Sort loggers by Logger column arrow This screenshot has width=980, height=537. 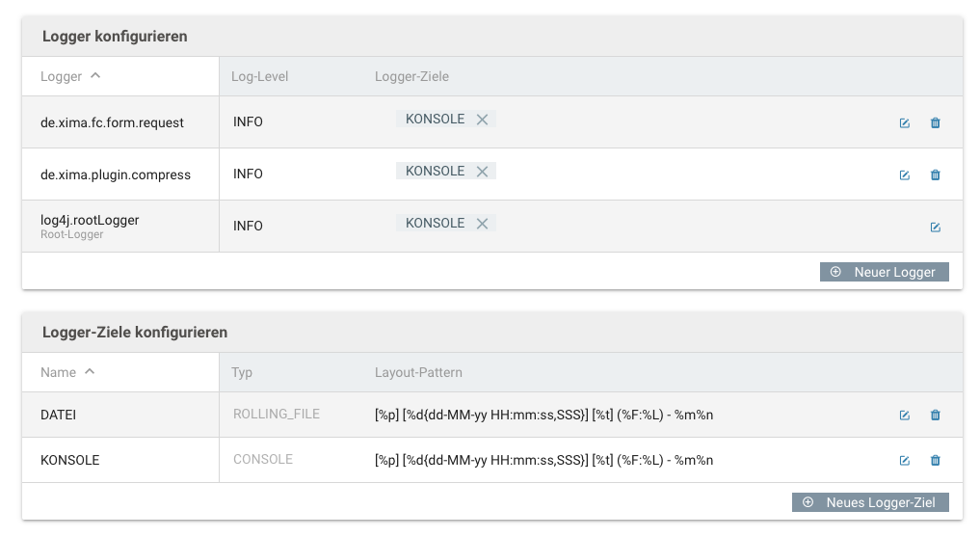[95, 75]
